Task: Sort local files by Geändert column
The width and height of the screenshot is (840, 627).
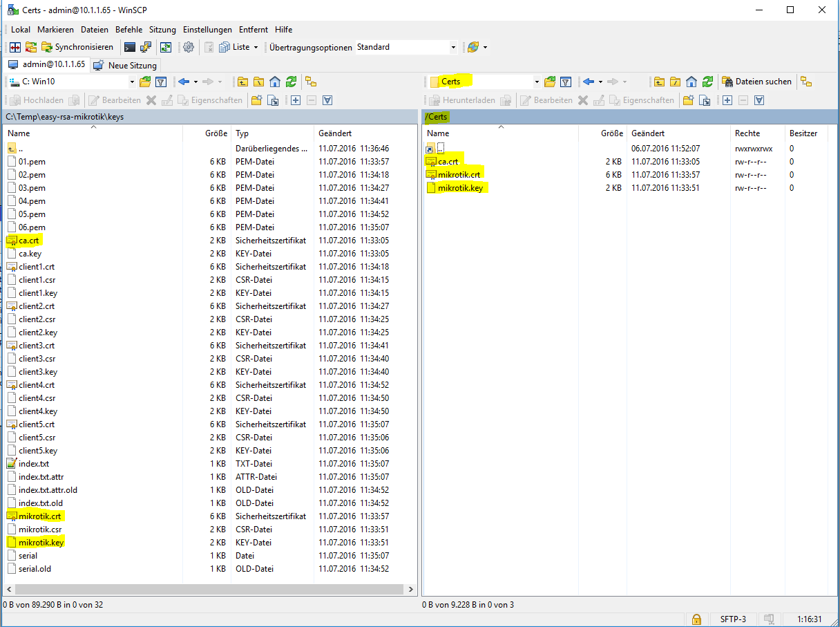Action: pyautogui.click(x=365, y=133)
